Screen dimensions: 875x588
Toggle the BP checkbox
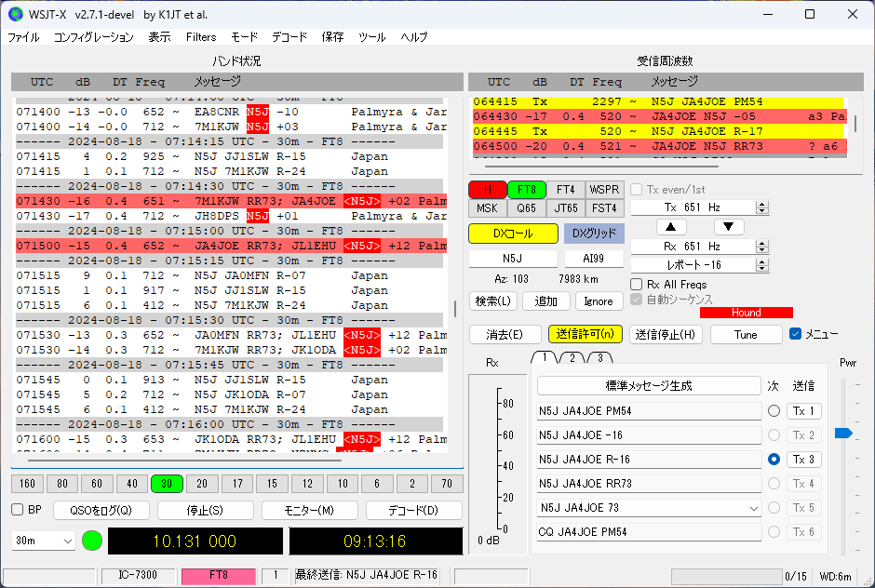click(18, 509)
